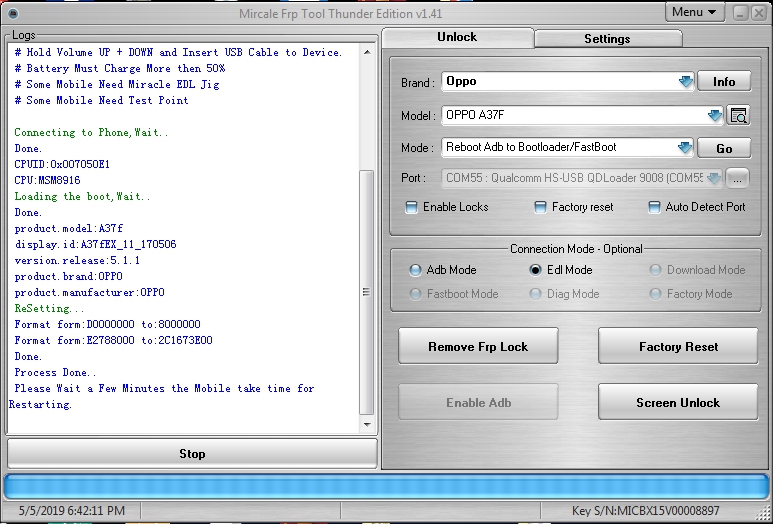773x524 pixels.
Task: Switch to the Unlock tab
Action: 457,37
